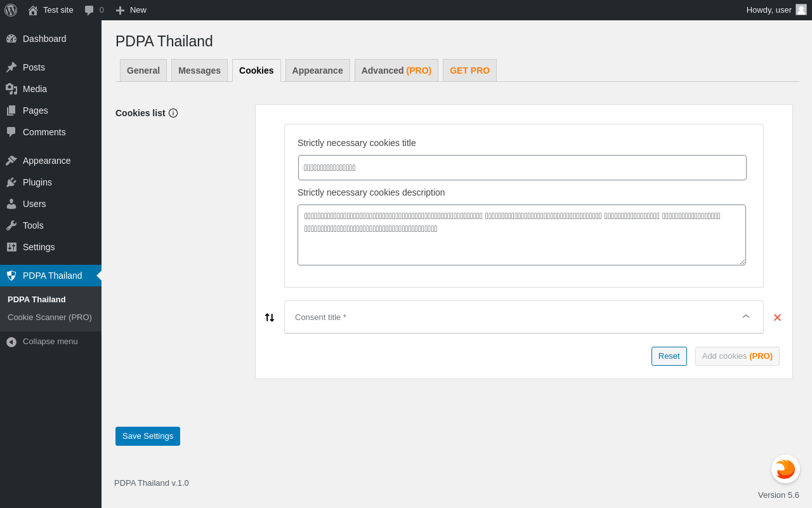Click the Posts pushpin icon
This screenshot has height=508, width=812.
click(x=11, y=67)
